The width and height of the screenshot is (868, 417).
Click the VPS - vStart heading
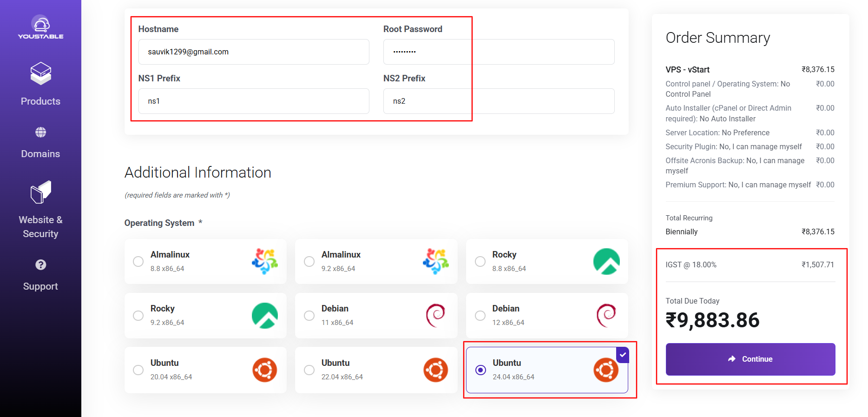pyautogui.click(x=687, y=70)
